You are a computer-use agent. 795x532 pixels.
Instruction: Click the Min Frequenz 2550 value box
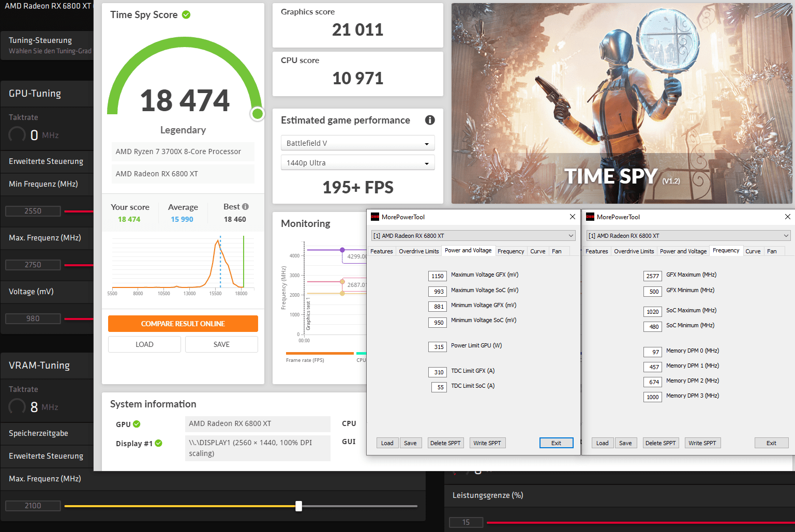point(33,211)
